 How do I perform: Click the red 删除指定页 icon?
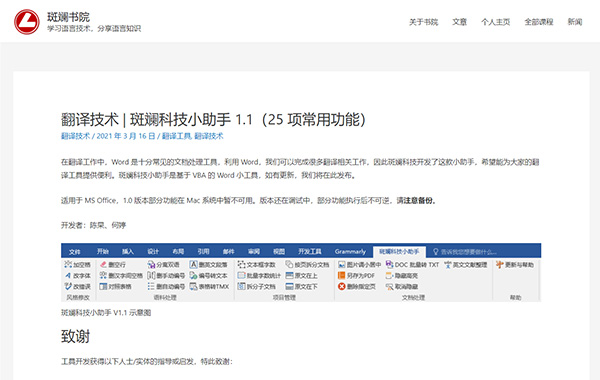[x=342, y=286]
